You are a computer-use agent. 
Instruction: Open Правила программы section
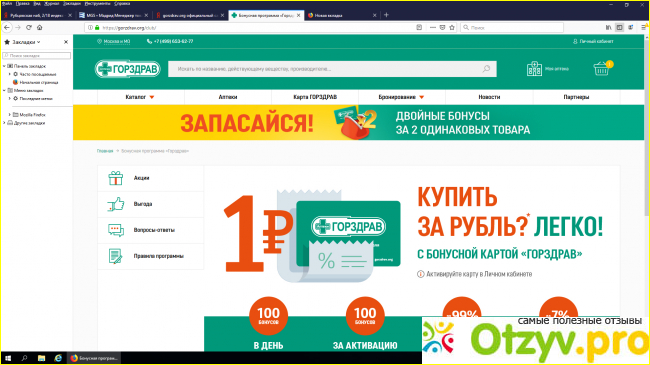[x=151, y=256]
